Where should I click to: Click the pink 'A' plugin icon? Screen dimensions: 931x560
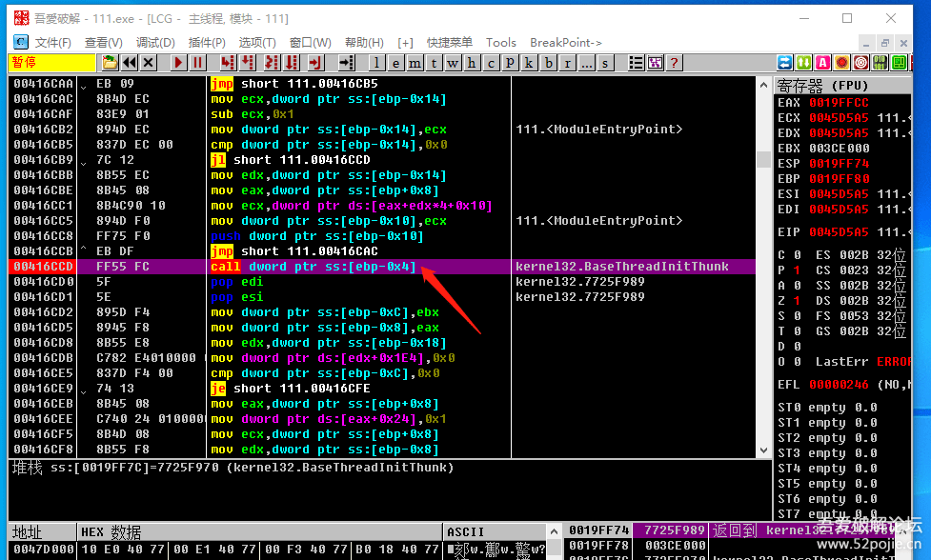click(822, 63)
